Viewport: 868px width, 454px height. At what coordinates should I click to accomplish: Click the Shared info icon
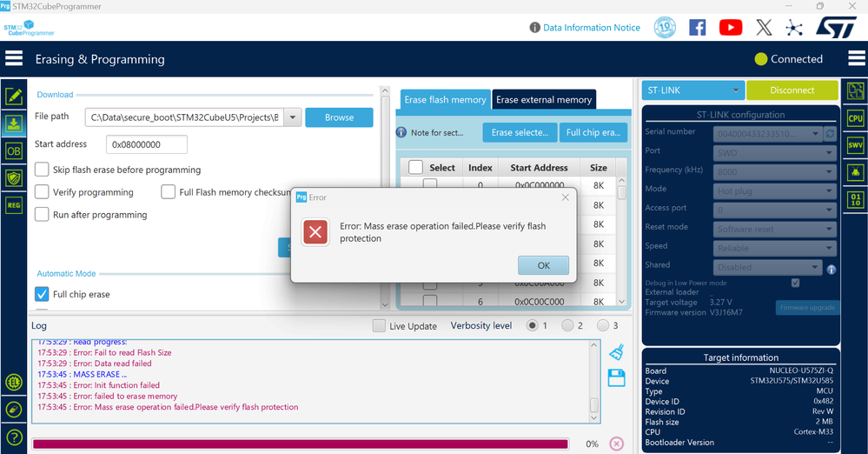(x=832, y=270)
